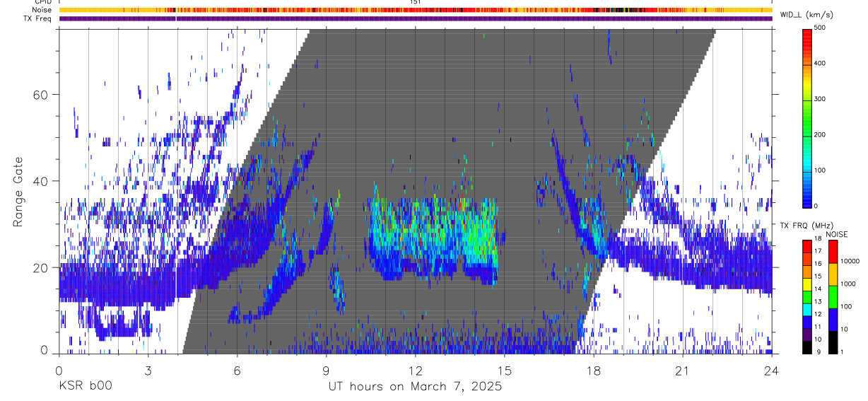Click the "TX Freq" strip label at top left
Screen dimensions: 868x401
38,18
